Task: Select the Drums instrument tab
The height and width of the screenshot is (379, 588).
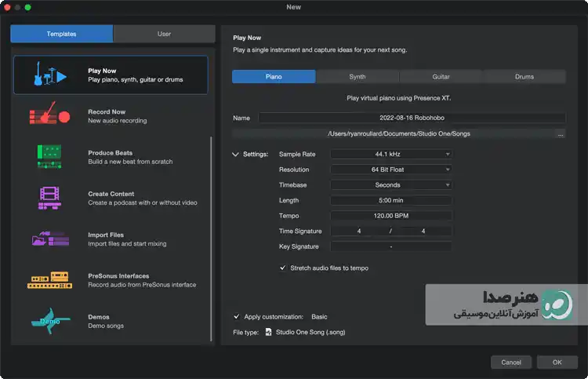Action: coord(524,77)
